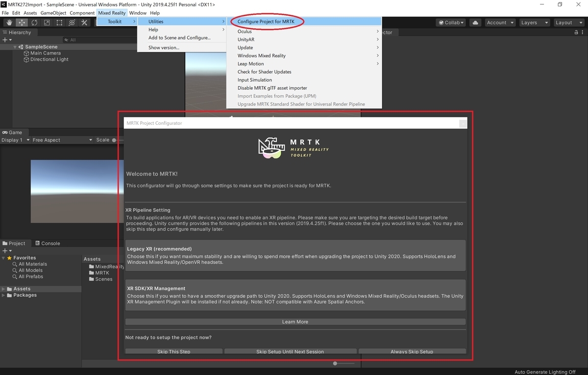Select Show version... in Toolkit menu
The width and height of the screenshot is (588, 375).
[182, 47]
